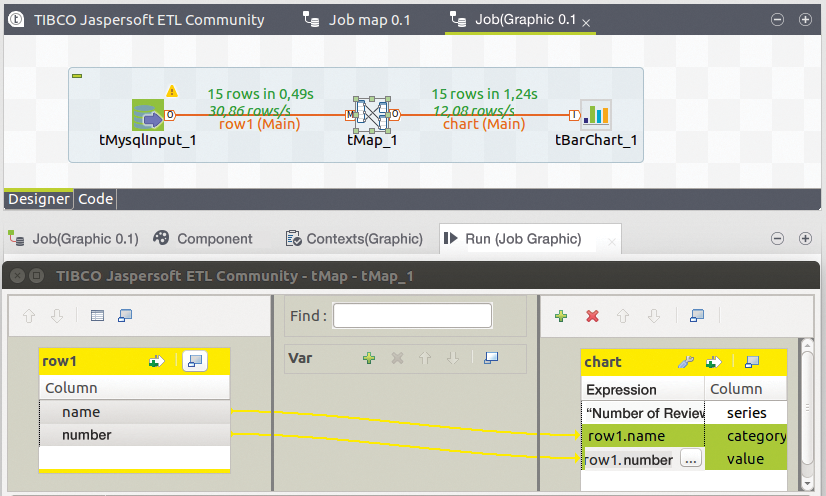Screen dimensions: 826x496
Task: Select the value column cell
Action: tap(746, 459)
